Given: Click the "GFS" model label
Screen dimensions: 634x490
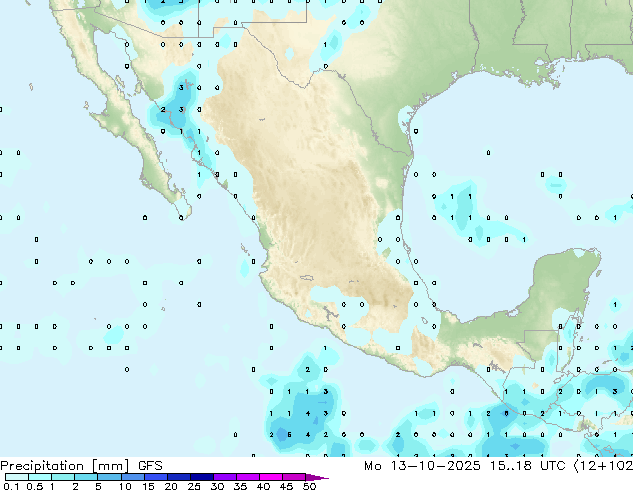Looking at the screenshot, I should click(x=150, y=466).
